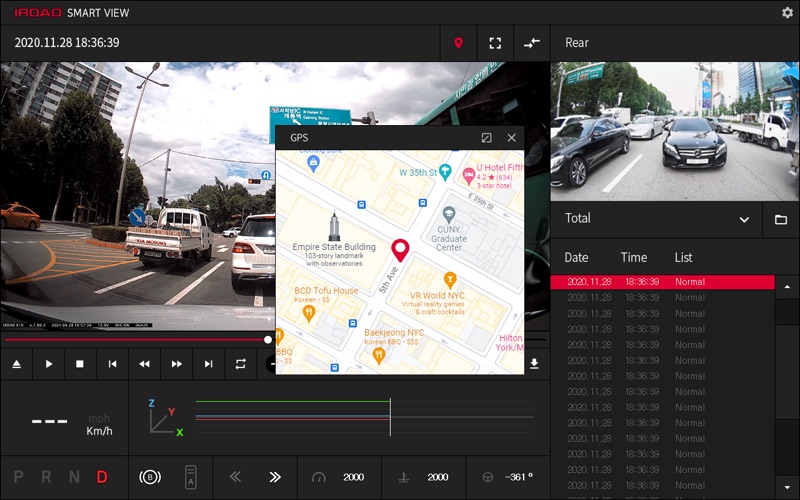Click the steering wheel angle icon
This screenshot has width=800, height=500.
(488, 478)
